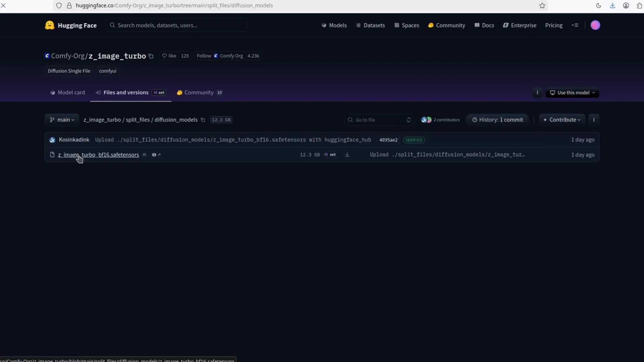The width and height of the screenshot is (644, 362).
Task: Click the commit hash 4895ae2
Action: pyautogui.click(x=388, y=140)
